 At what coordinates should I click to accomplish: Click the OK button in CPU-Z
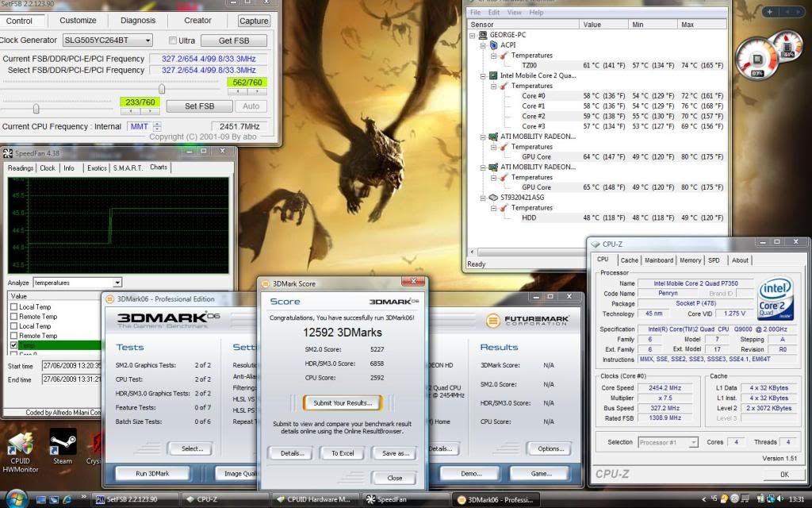coord(784,474)
